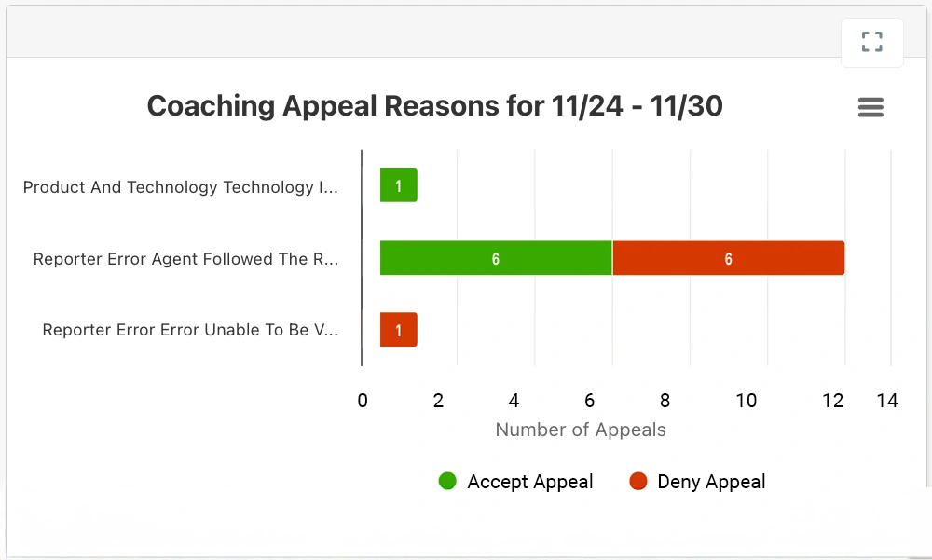
Task: Toggle the Accept Appeal series label
Action: coord(529,482)
